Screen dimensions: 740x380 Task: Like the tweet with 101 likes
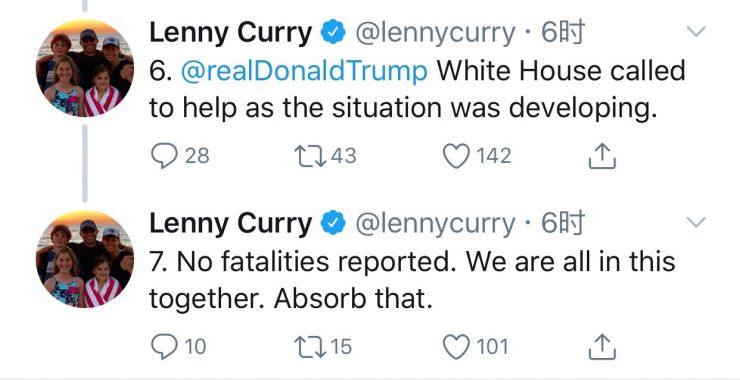tap(456, 347)
